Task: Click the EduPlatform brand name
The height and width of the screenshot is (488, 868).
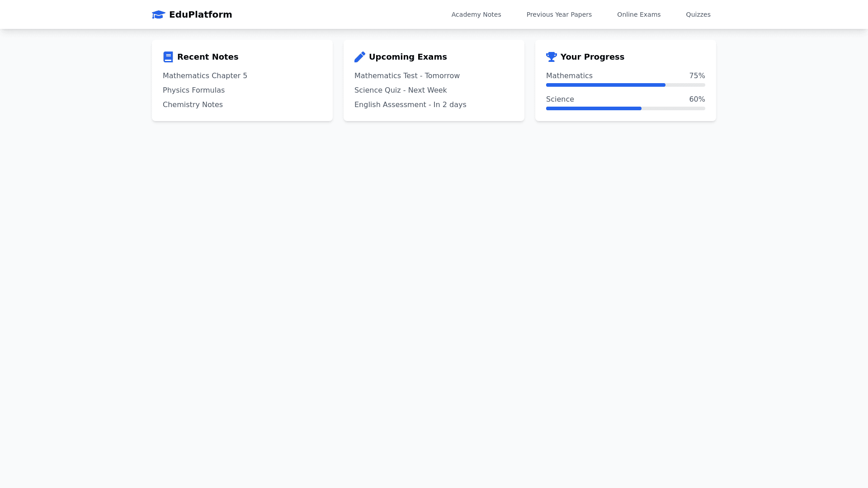Action: [200, 14]
